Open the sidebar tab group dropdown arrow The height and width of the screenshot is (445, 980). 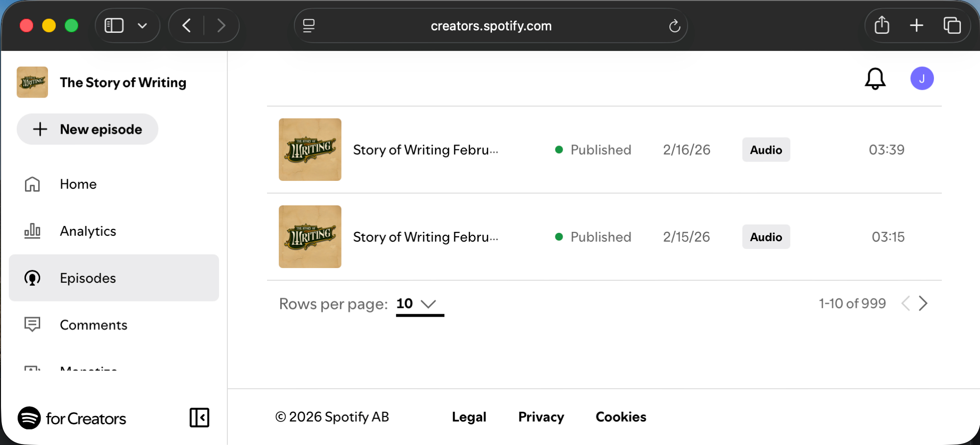pos(143,25)
